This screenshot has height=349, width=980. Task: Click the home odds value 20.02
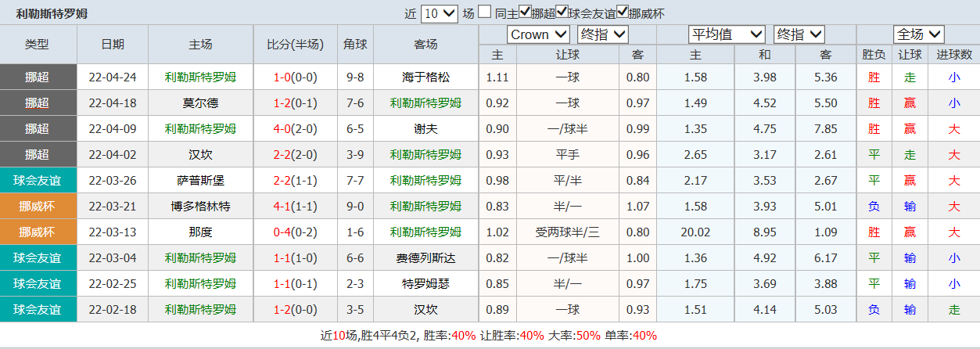coord(695,232)
